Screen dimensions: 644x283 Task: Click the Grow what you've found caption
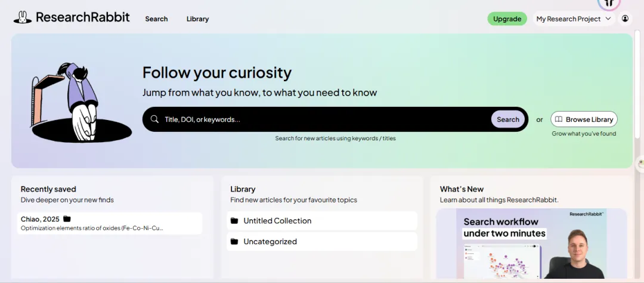(x=584, y=134)
